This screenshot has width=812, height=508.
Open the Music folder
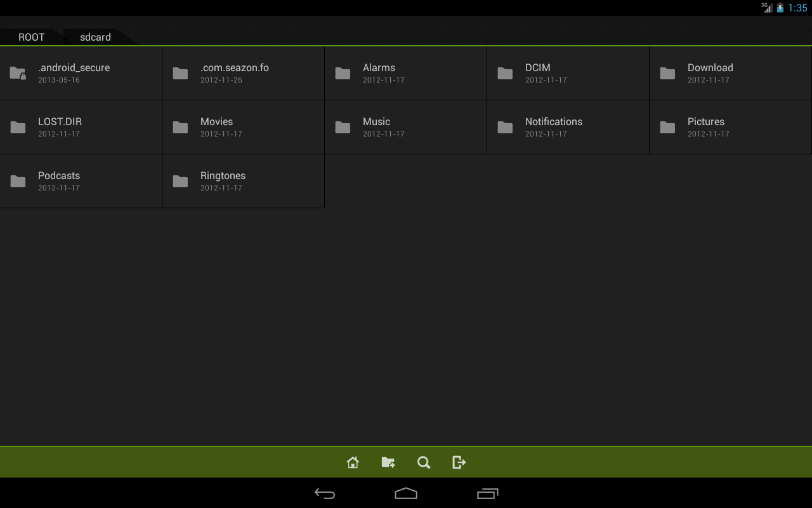(x=405, y=127)
